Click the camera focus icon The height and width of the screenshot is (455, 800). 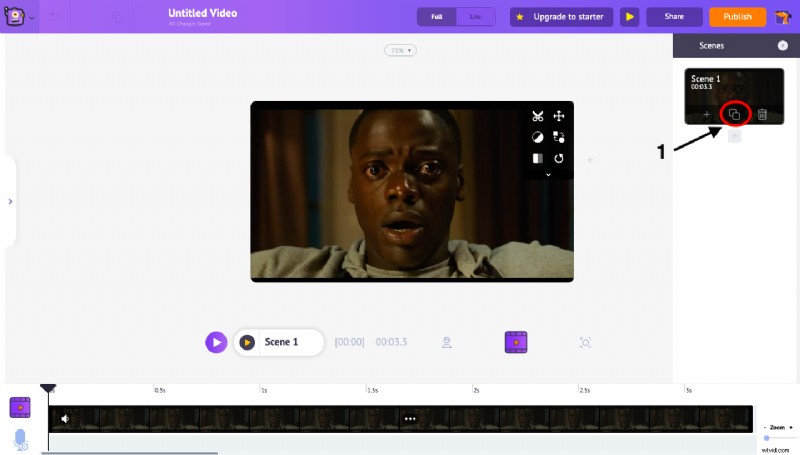click(585, 343)
